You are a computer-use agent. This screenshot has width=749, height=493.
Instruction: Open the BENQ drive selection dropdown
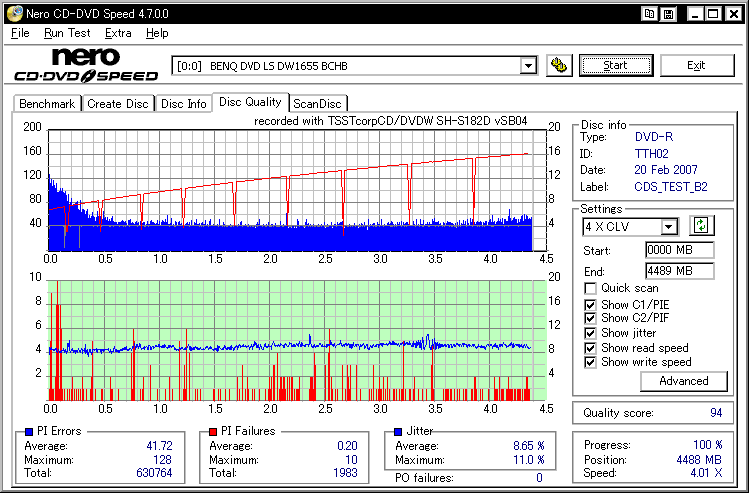point(528,65)
